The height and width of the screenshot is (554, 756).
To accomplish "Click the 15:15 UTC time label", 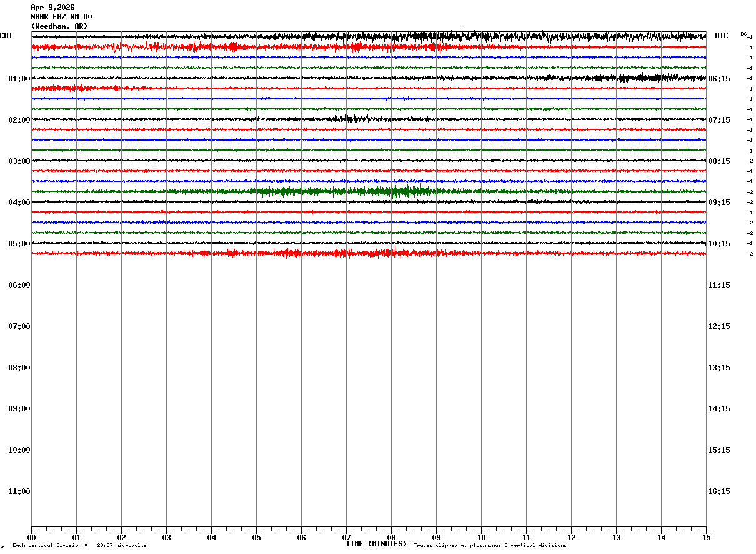I will tap(719, 450).
